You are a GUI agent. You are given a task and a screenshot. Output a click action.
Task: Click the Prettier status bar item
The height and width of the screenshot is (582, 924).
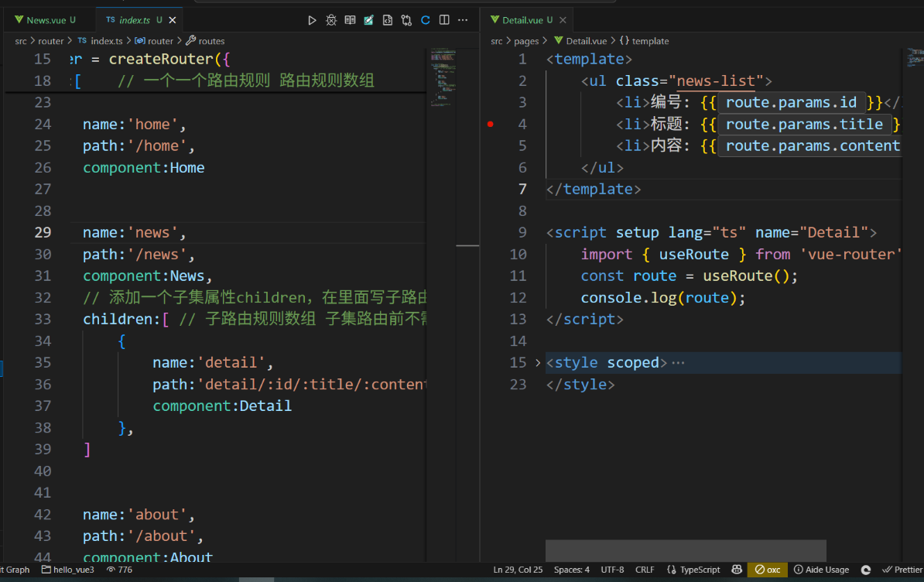(902, 570)
